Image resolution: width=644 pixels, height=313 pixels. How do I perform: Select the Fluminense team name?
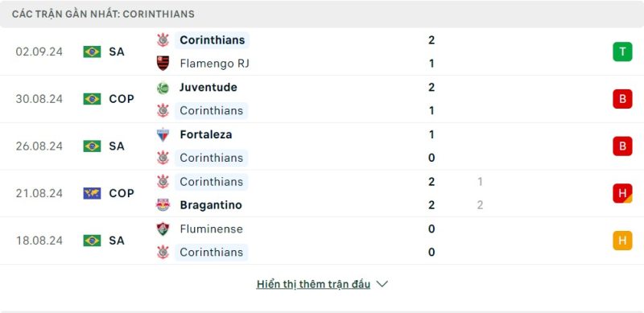tap(211, 229)
